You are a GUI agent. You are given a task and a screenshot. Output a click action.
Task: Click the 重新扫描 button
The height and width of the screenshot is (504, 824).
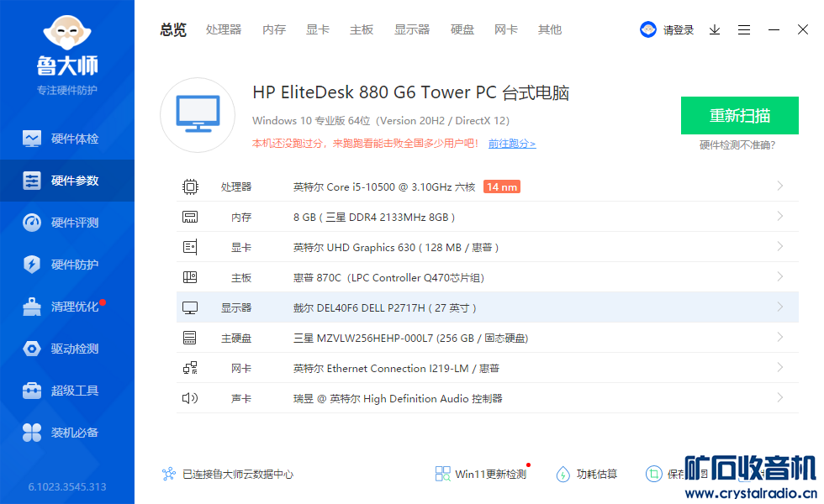[740, 116]
